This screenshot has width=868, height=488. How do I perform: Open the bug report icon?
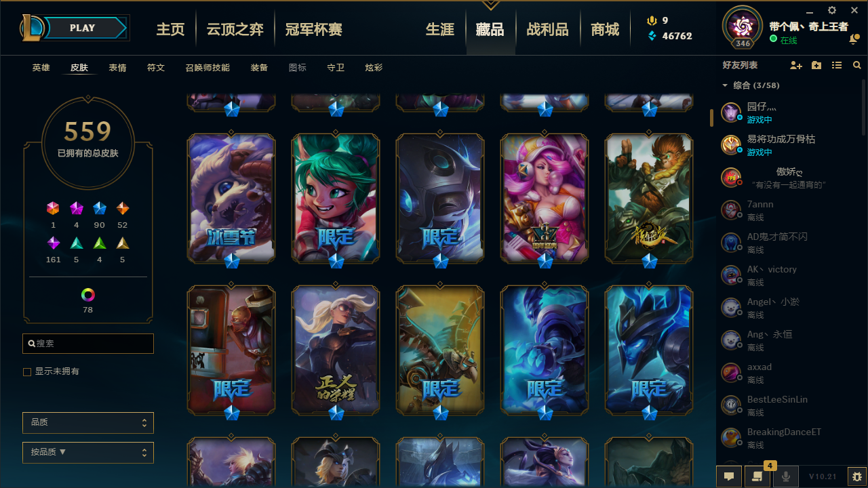click(x=857, y=476)
